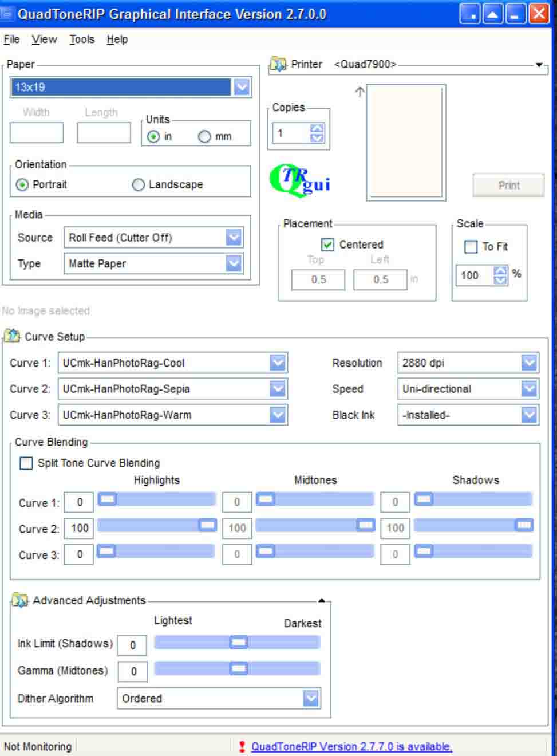Click the Placement Left field
The width and height of the screenshot is (557, 756).
coord(380,279)
